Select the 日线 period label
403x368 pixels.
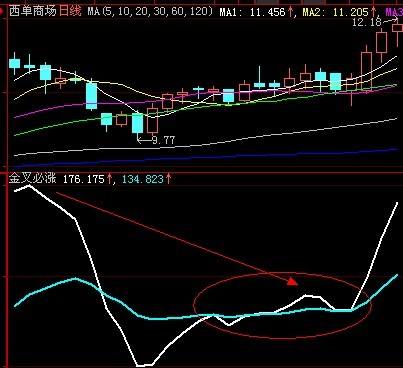pos(70,12)
